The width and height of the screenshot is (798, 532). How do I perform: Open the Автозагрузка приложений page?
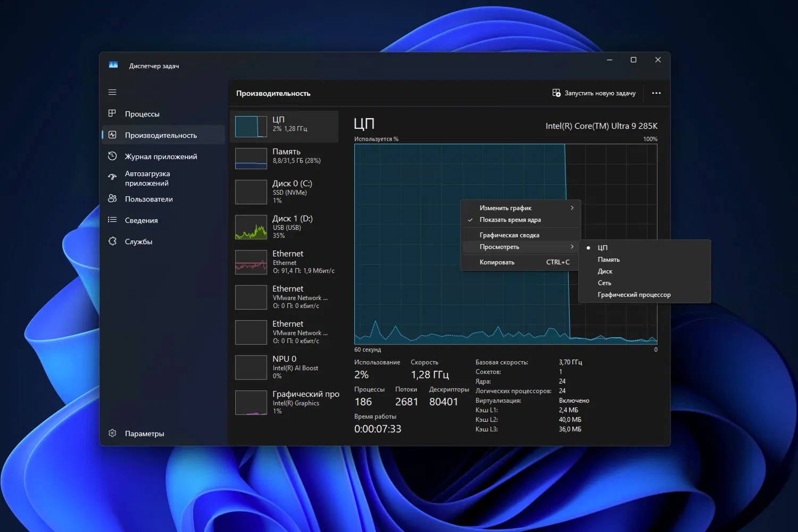click(x=163, y=178)
